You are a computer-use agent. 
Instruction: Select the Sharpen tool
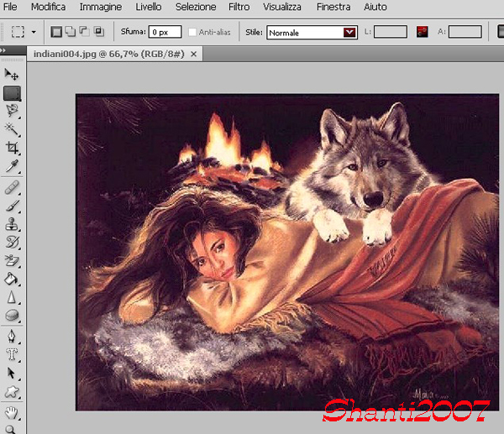[x=12, y=297]
